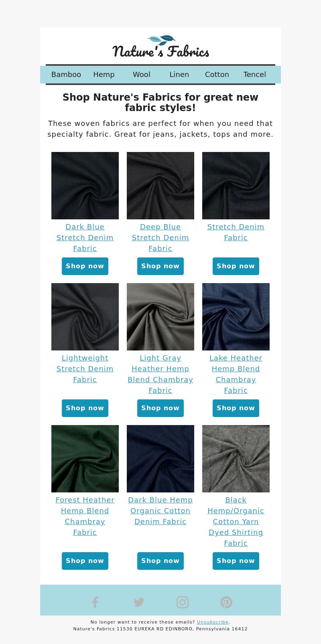Open Deep Blue Stretch Denim Fabric link
Viewport: 321px width, 644px height.
pos(160,238)
